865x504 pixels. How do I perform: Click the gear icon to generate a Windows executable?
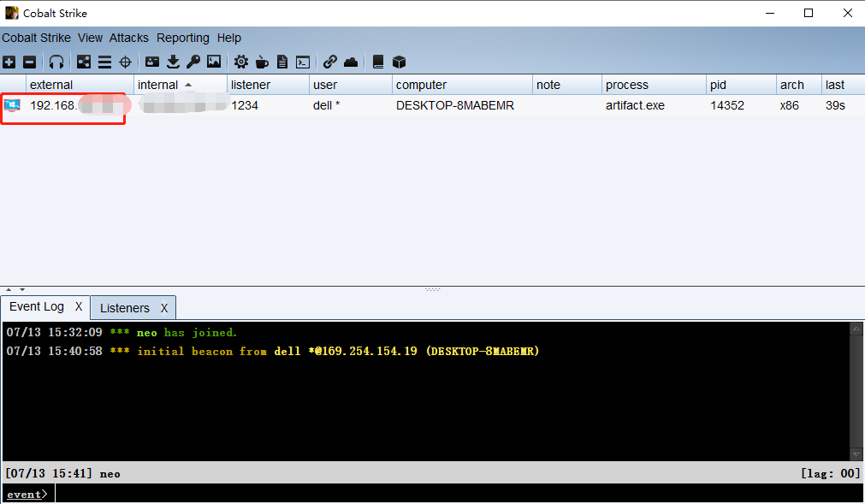[241, 62]
